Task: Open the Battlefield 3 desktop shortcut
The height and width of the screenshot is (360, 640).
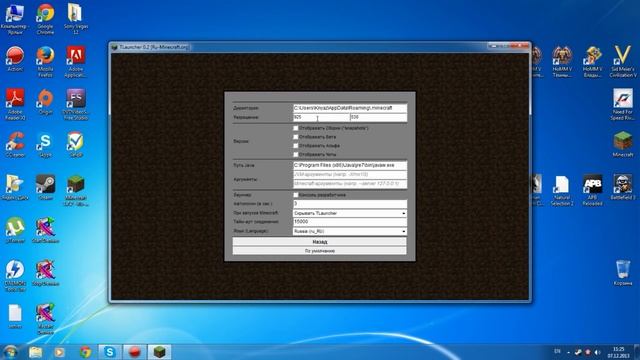Action: [623, 187]
